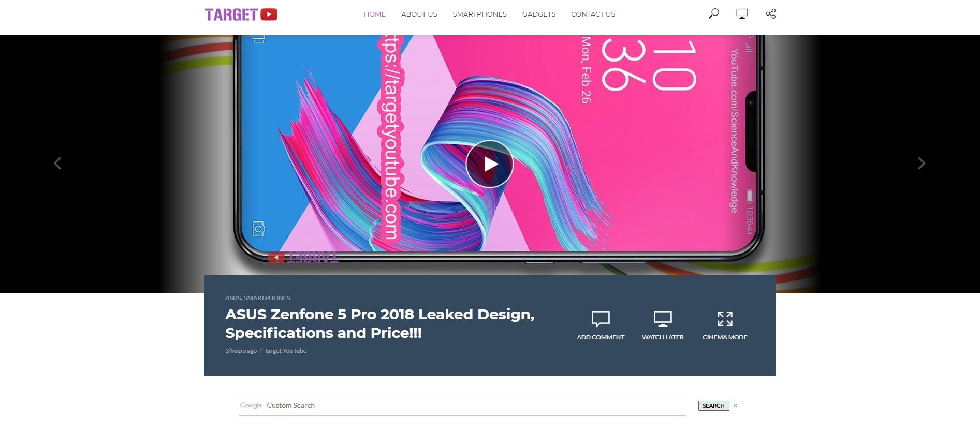Open the Home menu item
This screenshot has height=430, width=980.
[375, 14]
